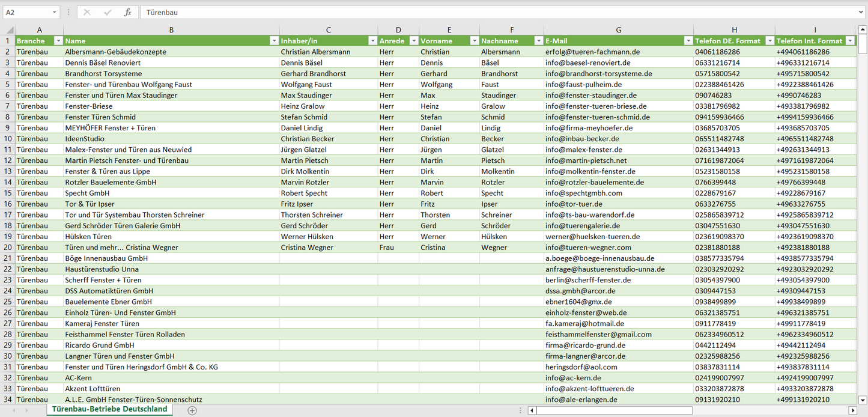Click the Cancel entry X icon
The width and height of the screenshot is (868, 417).
(87, 12)
